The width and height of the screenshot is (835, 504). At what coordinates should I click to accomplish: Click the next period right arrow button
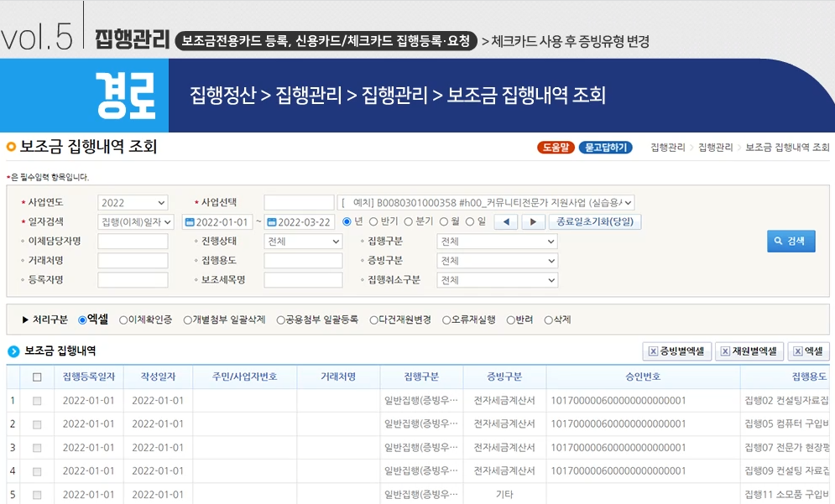[x=533, y=222]
